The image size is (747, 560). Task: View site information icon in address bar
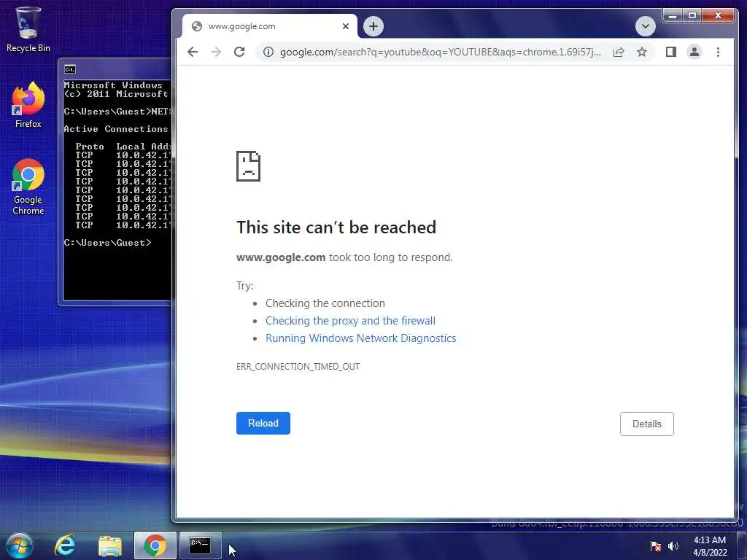click(x=268, y=52)
